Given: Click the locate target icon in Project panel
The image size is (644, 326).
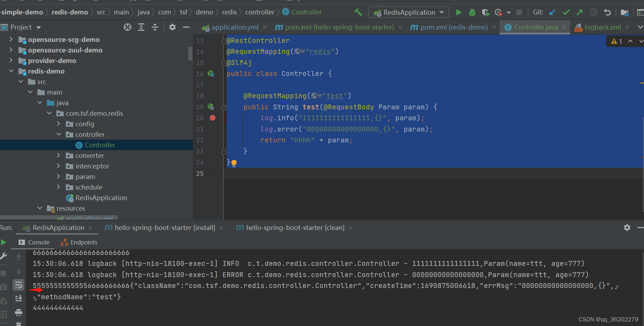Looking at the screenshot, I should (x=128, y=27).
